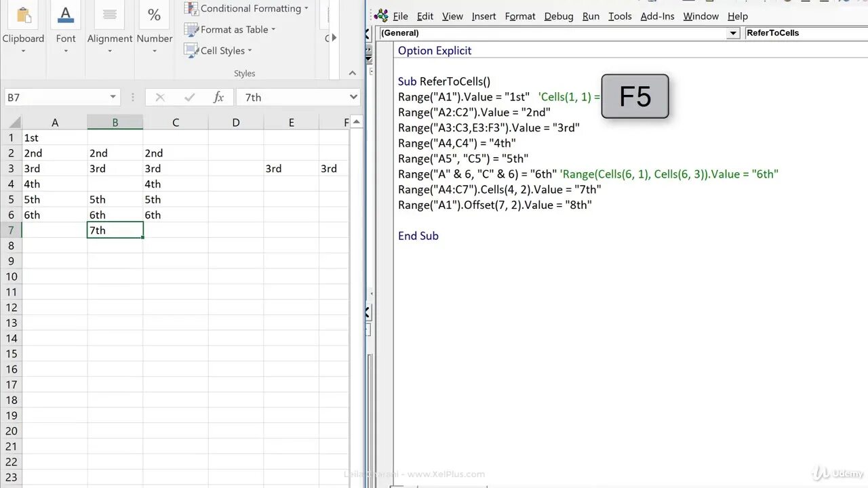Screen dimensions: 868x488
Task: Open the Edit menu in VBA editor
Action: coord(425,16)
